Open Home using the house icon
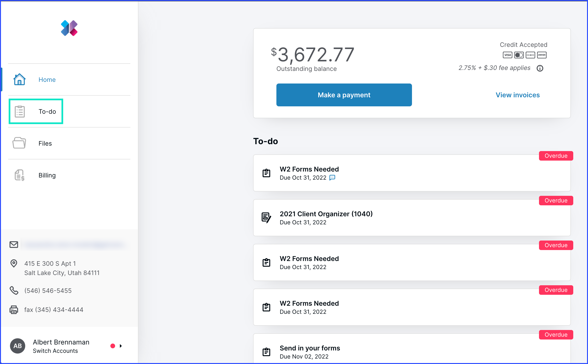This screenshot has width=588, height=364. click(19, 79)
